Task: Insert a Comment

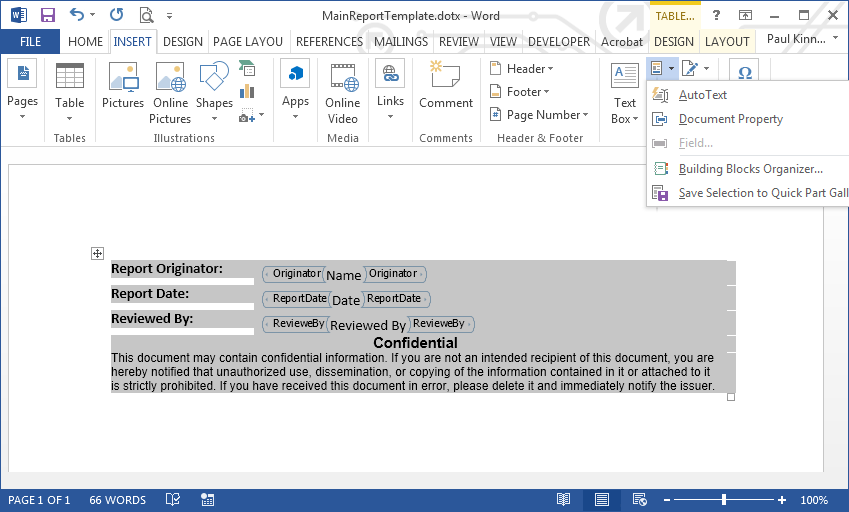Action: [x=446, y=84]
